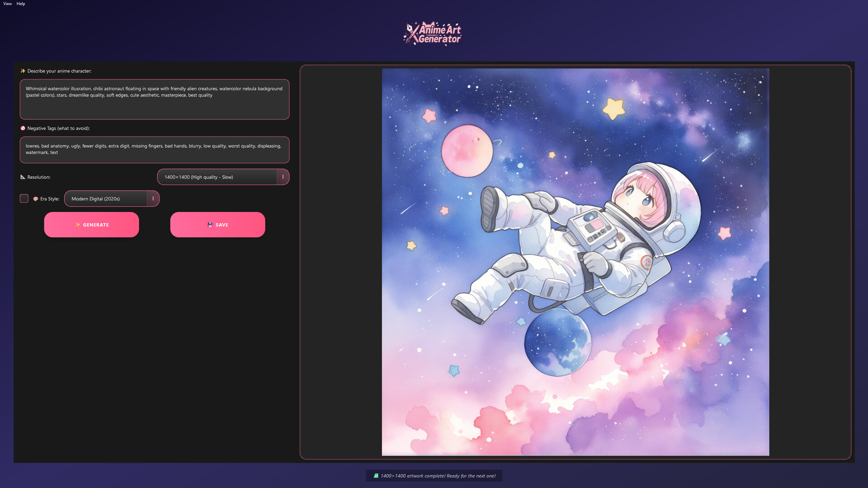Click the sparkle icon on the GENERATE button

tap(78, 225)
